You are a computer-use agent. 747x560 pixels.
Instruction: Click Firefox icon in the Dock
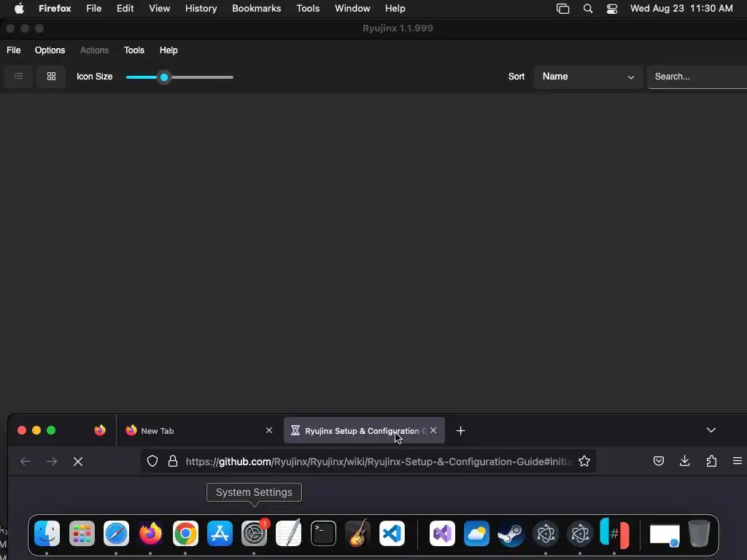point(150,533)
